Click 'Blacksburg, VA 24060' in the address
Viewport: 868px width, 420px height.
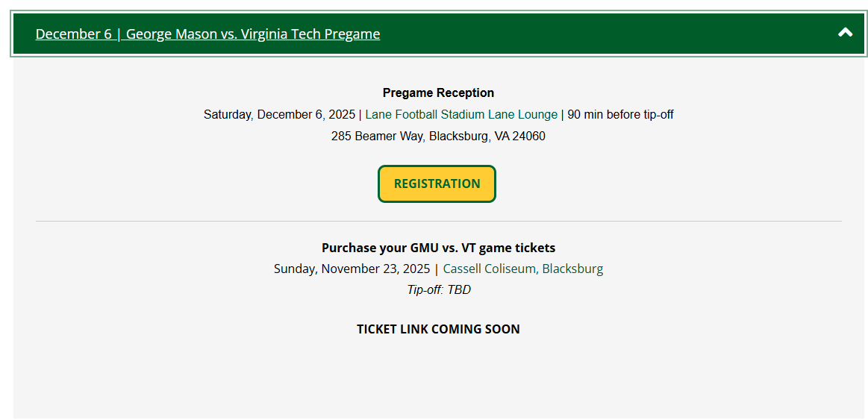[x=487, y=137]
